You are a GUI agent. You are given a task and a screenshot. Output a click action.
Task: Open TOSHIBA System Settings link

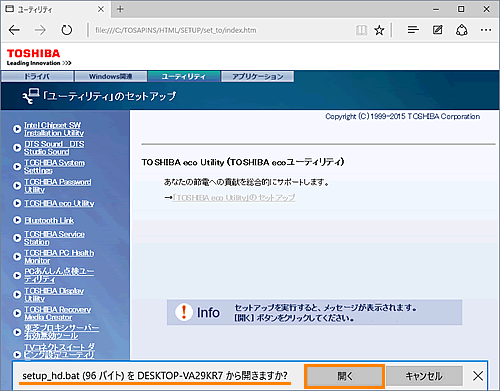[54, 167]
